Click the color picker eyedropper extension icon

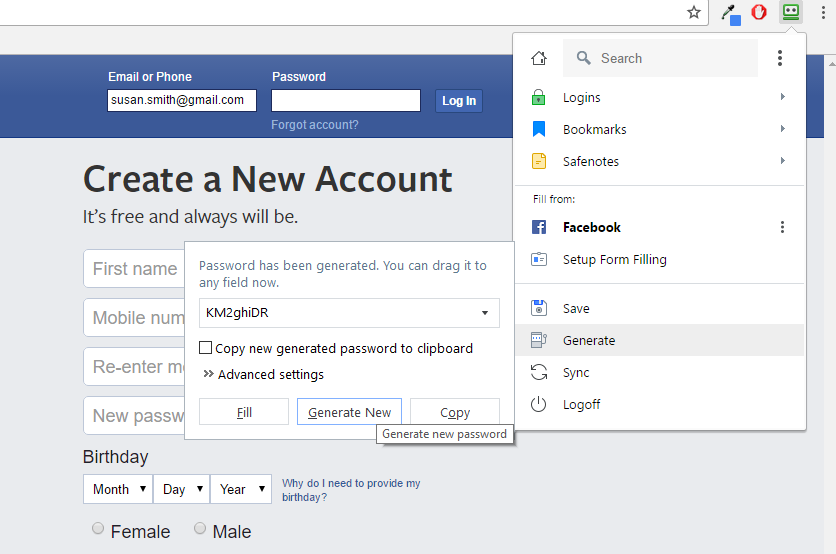pyautogui.click(x=730, y=14)
